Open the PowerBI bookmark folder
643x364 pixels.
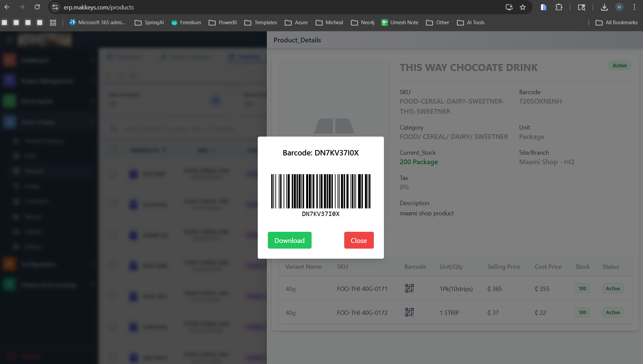coord(223,23)
